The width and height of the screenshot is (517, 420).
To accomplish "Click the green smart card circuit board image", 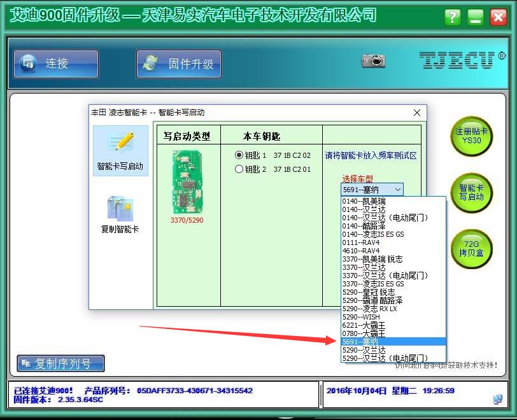I will click(x=187, y=182).
